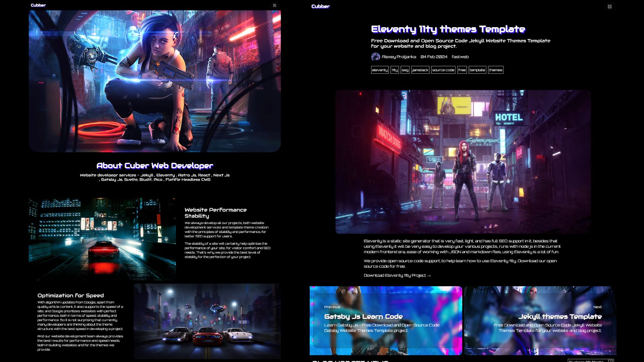This screenshot has height=362, width=644.
Task: Open the grid menu on the homepage
Action: click(274, 5)
